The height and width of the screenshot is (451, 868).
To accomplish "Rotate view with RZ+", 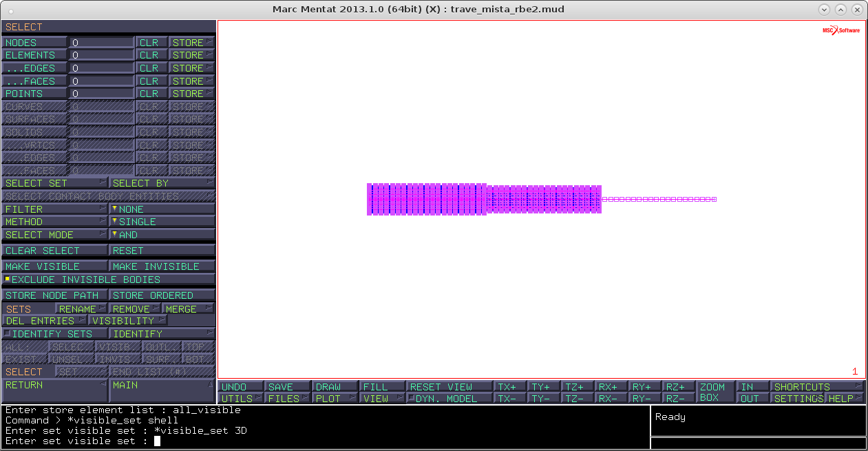I will click(679, 387).
